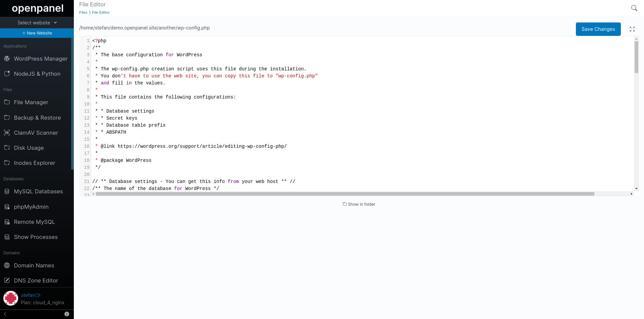Click the Disk Usage icon
The width and height of the screenshot is (644, 319).
[x=7, y=147]
